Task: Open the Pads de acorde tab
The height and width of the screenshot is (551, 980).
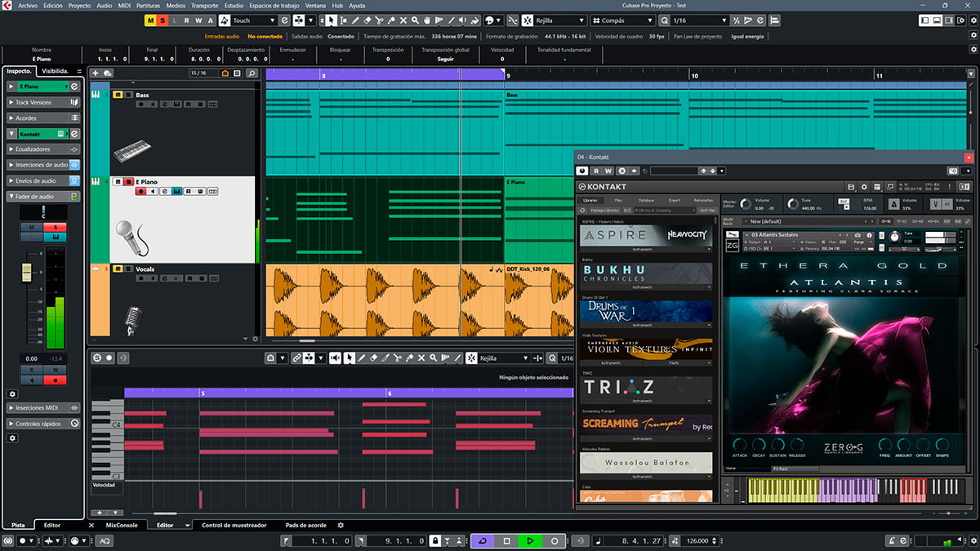Action: (305, 525)
